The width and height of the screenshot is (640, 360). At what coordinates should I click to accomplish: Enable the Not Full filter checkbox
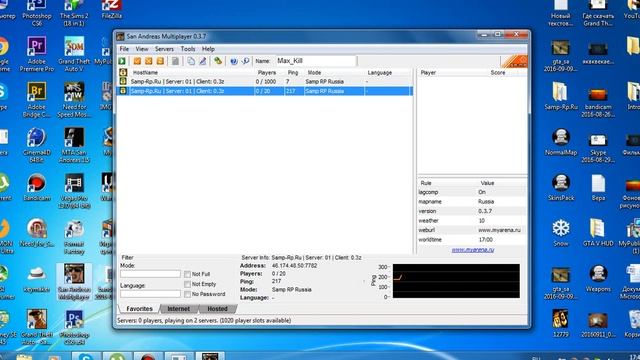point(187,274)
